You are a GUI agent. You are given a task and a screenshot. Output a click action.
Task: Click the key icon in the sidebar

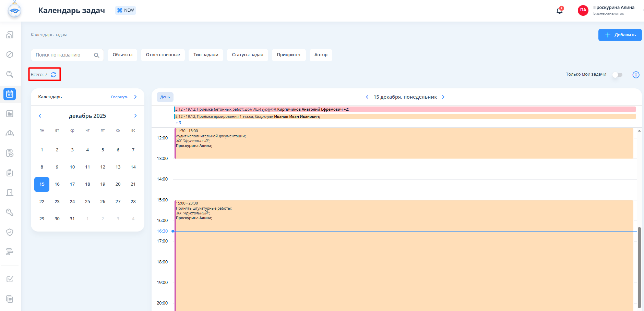[10, 212]
